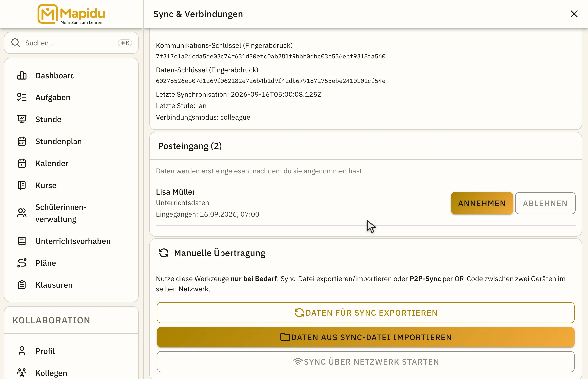Select the Kommunikations-Schlüssel fingerprint starting 7f317c1a
This screenshot has height=379, width=588.
click(271, 56)
